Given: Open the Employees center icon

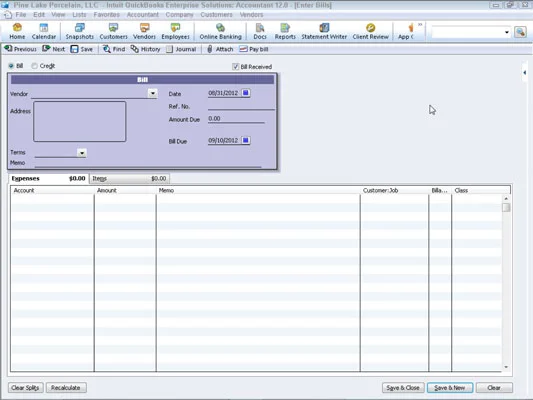Looking at the screenshot, I should pos(175,31).
